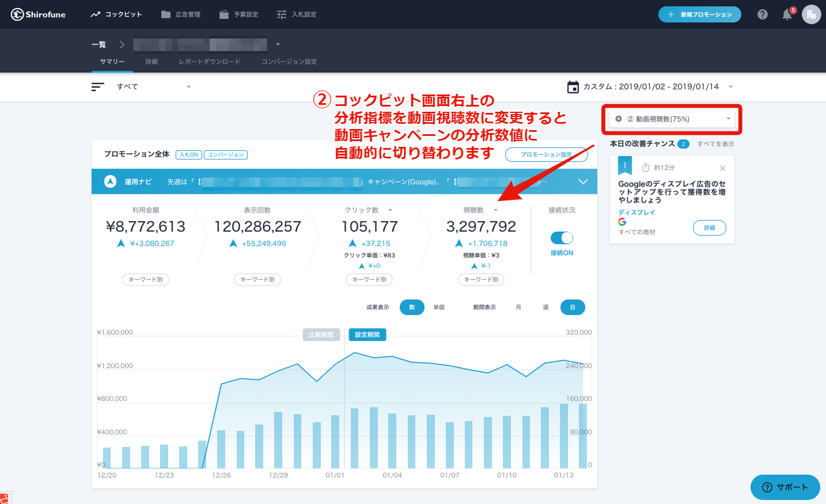The image size is (826, 504).
Task: Click the 運用ナビ navigation compass icon
Action: [110, 182]
